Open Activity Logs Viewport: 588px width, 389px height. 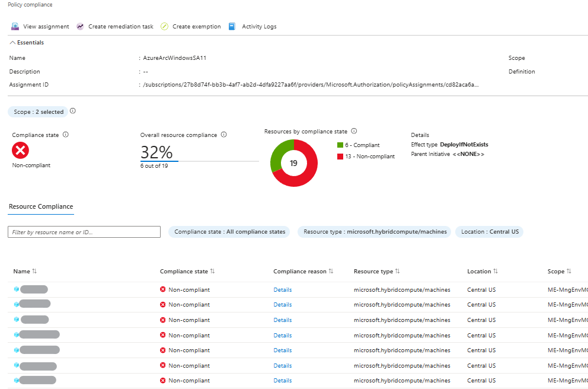pos(253,26)
